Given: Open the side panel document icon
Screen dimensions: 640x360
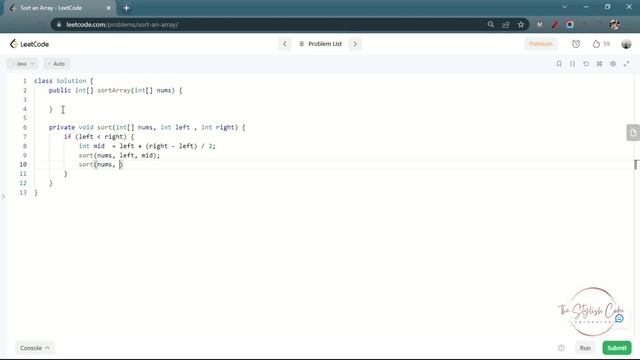Looking at the screenshot, I should point(633,133).
